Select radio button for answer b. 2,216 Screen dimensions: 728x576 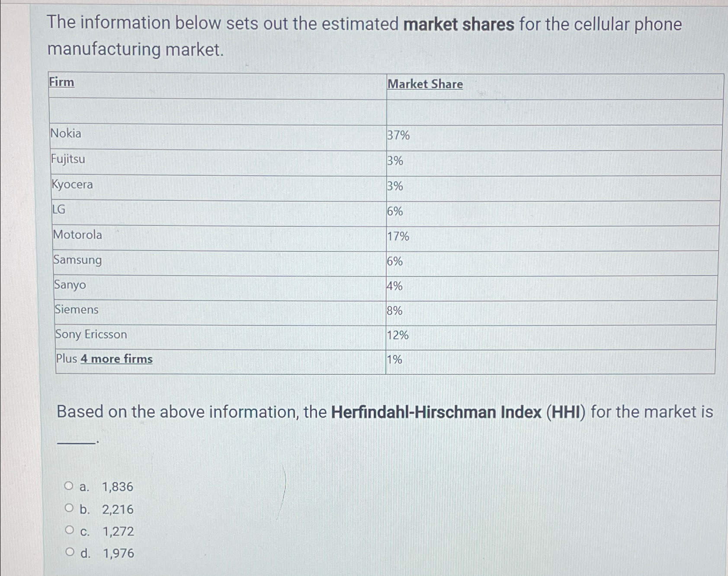[x=69, y=508]
